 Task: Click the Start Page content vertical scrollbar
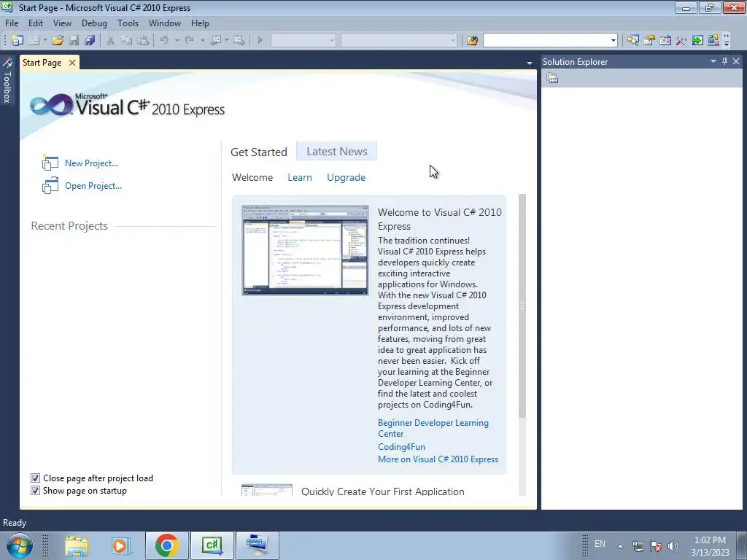click(x=522, y=344)
